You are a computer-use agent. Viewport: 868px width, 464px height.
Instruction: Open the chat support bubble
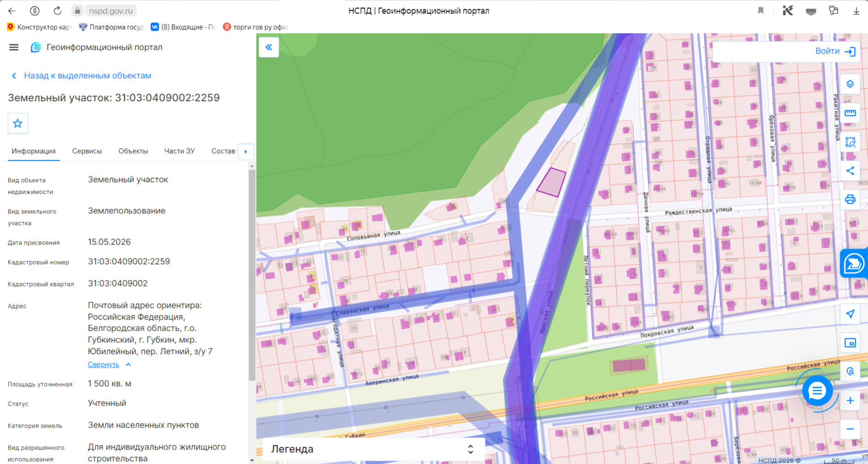pyautogui.click(x=817, y=391)
